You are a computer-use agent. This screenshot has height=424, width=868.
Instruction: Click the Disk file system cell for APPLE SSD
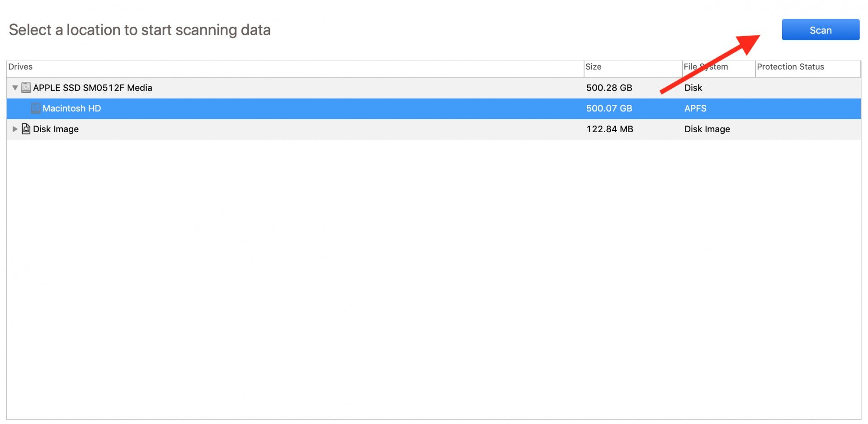point(693,88)
